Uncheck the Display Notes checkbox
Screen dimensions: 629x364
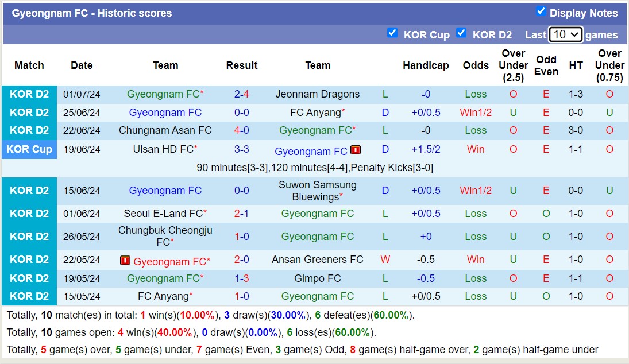click(x=541, y=10)
